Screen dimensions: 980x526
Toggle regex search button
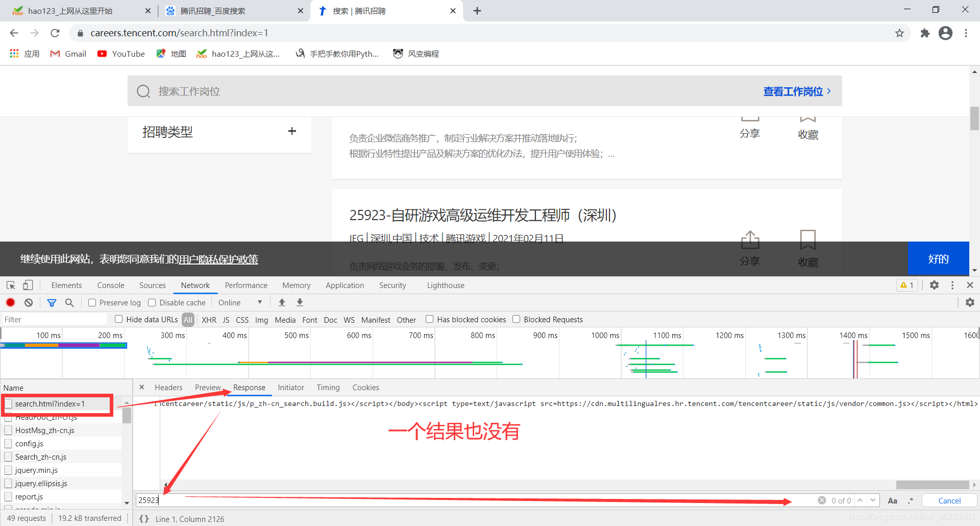pyautogui.click(x=911, y=501)
